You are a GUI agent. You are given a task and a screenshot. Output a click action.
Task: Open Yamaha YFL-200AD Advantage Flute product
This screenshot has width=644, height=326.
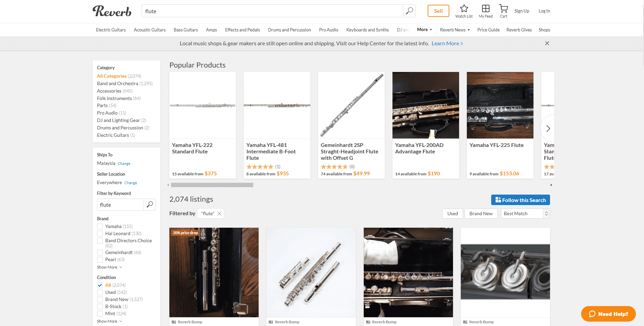tap(426, 125)
